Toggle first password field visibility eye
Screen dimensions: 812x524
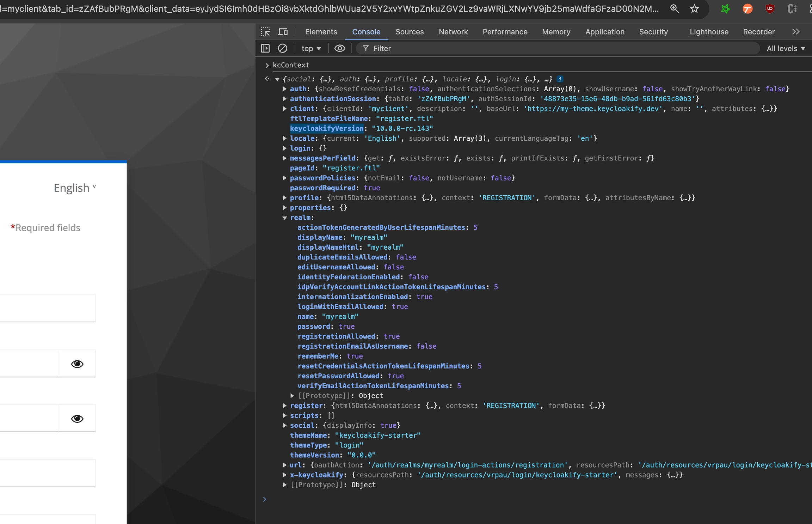[x=77, y=364]
